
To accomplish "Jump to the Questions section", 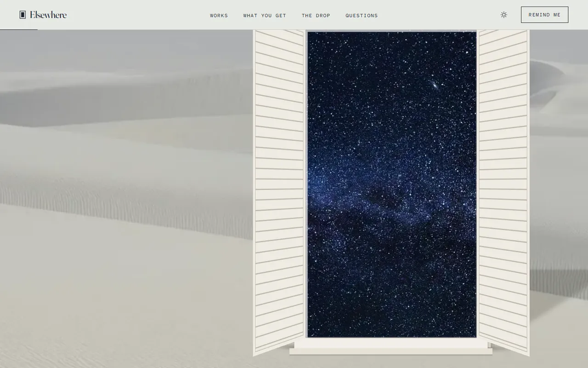I will pyautogui.click(x=362, y=16).
